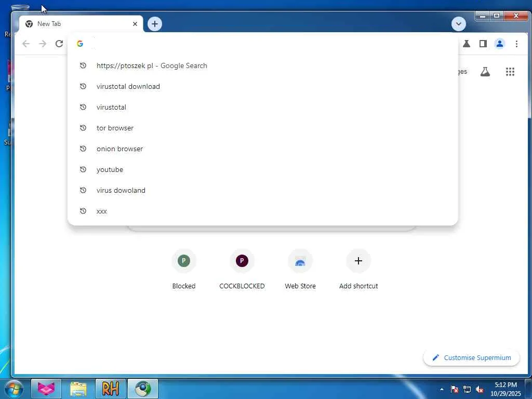Viewport: 532px width, 399px height.
Task: Open the three-dot browser menu
Action: [x=516, y=44]
